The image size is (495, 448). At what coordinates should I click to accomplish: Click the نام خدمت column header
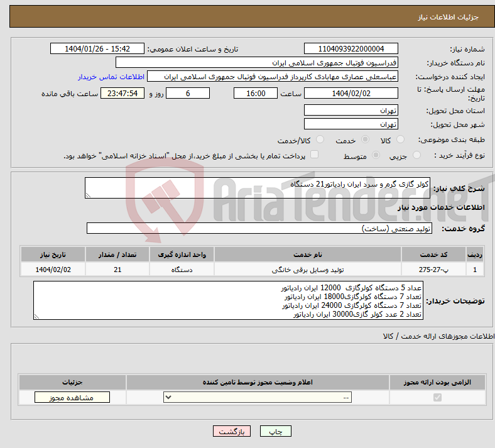pyautogui.click(x=307, y=254)
